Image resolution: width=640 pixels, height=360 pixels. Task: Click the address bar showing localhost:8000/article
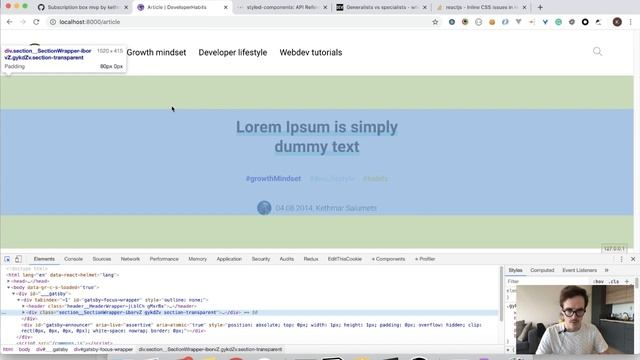pos(241,22)
